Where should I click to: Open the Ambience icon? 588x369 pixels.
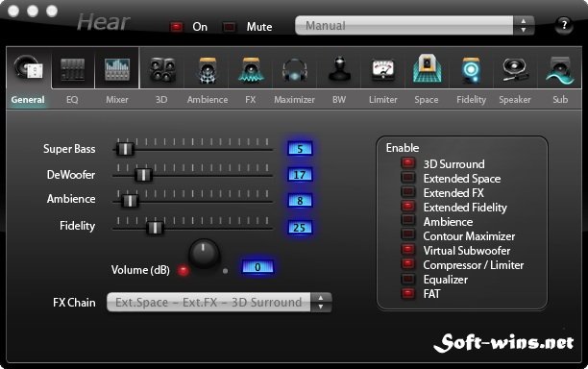(x=208, y=70)
